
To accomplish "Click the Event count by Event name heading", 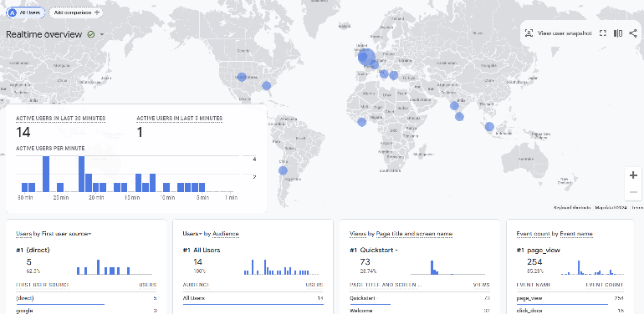I will coord(555,234).
